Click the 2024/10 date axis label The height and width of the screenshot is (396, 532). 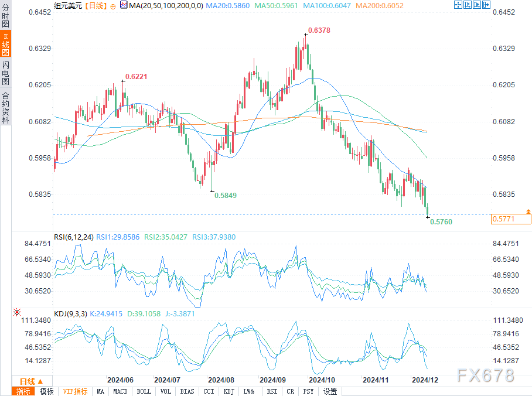coord(322,380)
